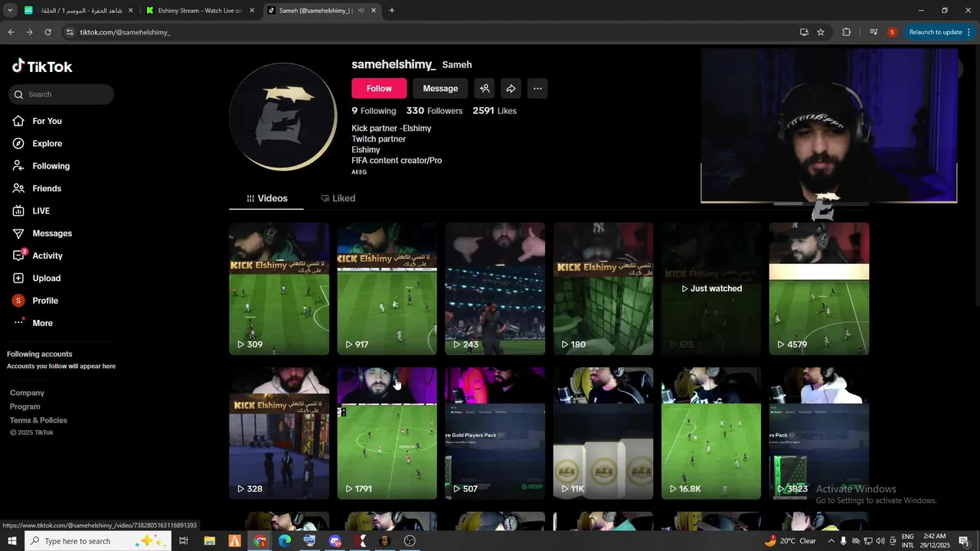Click the site information icon in address bar
Screen dimensions: 980x551
tap(70, 32)
